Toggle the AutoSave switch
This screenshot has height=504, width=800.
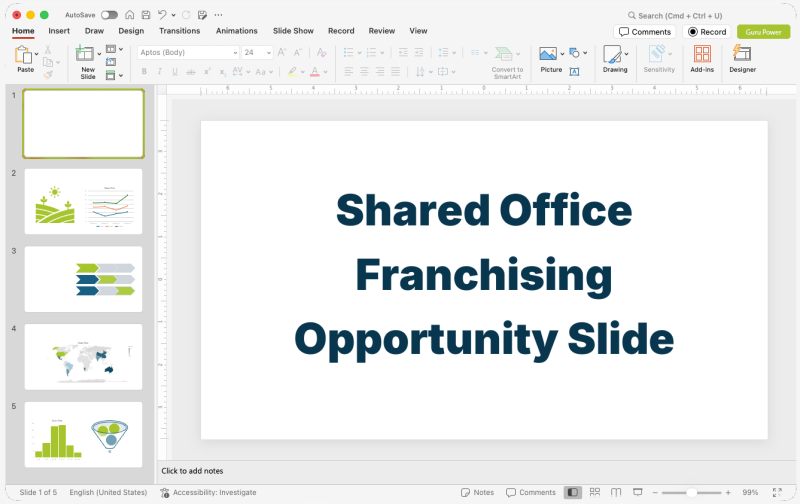pyautogui.click(x=109, y=15)
